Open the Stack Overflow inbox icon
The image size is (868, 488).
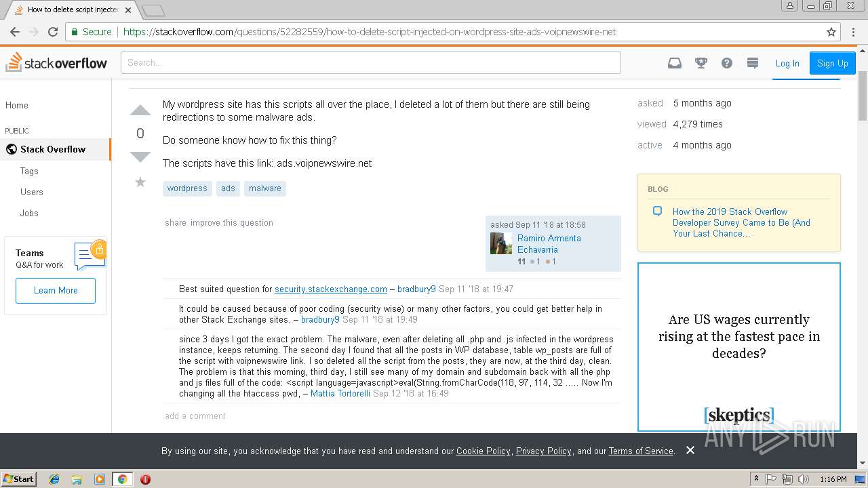tap(675, 63)
